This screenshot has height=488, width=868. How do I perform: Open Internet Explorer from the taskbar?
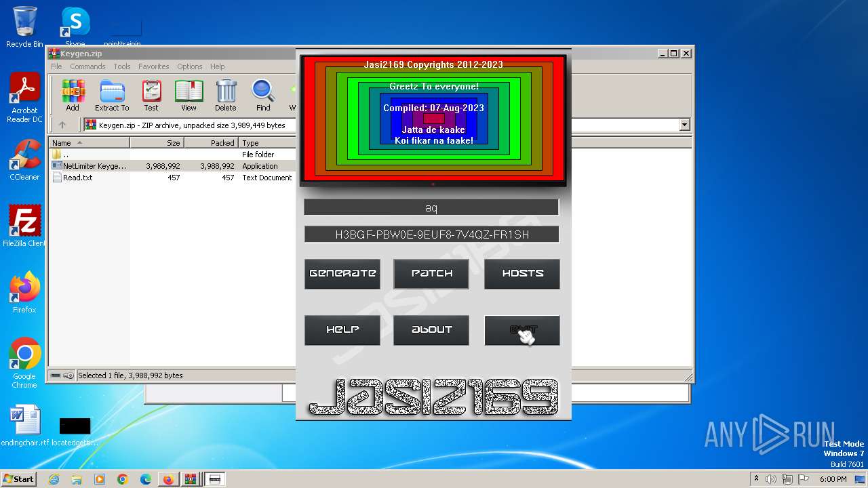pos(54,479)
